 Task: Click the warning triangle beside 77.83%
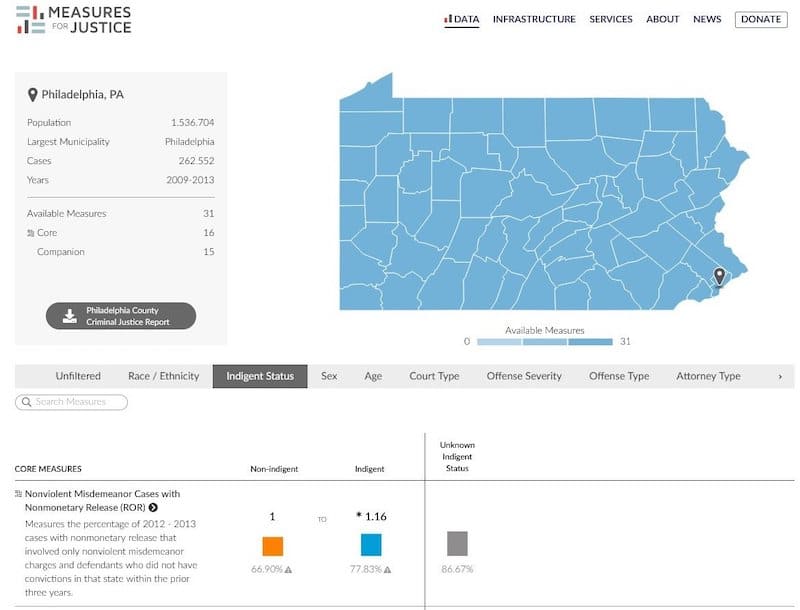click(x=387, y=569)
